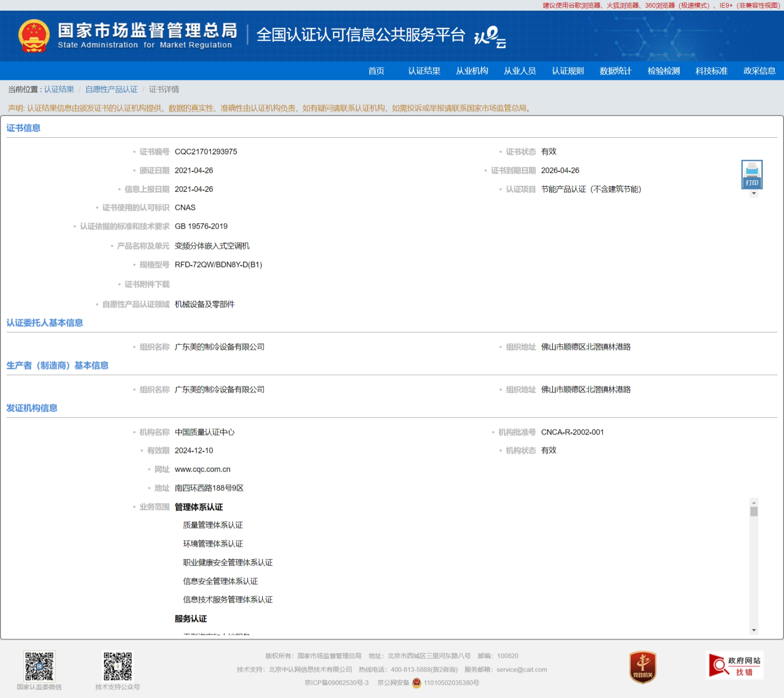Click the 打印 print icon

click(x=752, y=174)
